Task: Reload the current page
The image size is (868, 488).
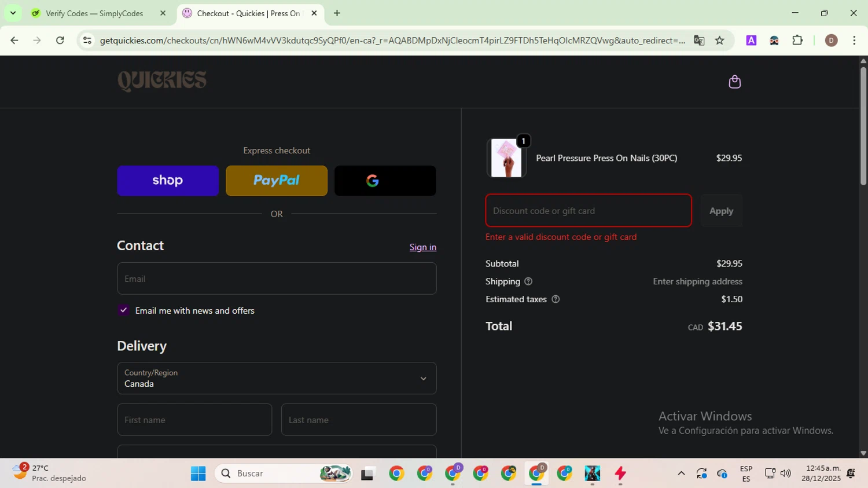Action: pyautogui.click(x=60, y=41)
